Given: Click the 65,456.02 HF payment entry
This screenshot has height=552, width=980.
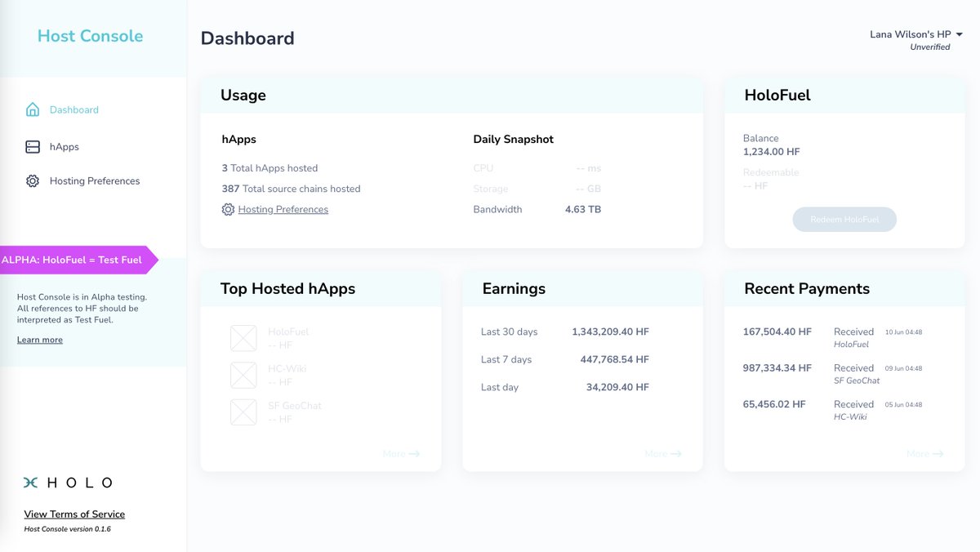Looking at the screenshot, I should [x=774, y=405].
